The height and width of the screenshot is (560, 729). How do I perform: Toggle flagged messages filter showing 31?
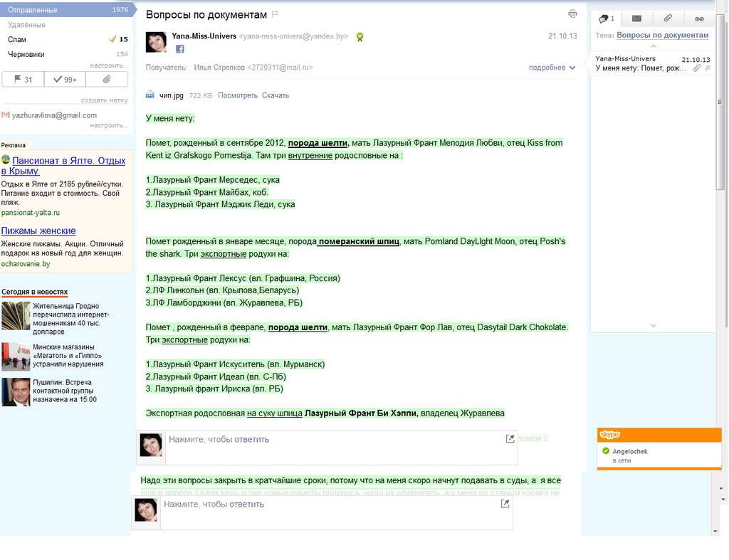[23, 79]
